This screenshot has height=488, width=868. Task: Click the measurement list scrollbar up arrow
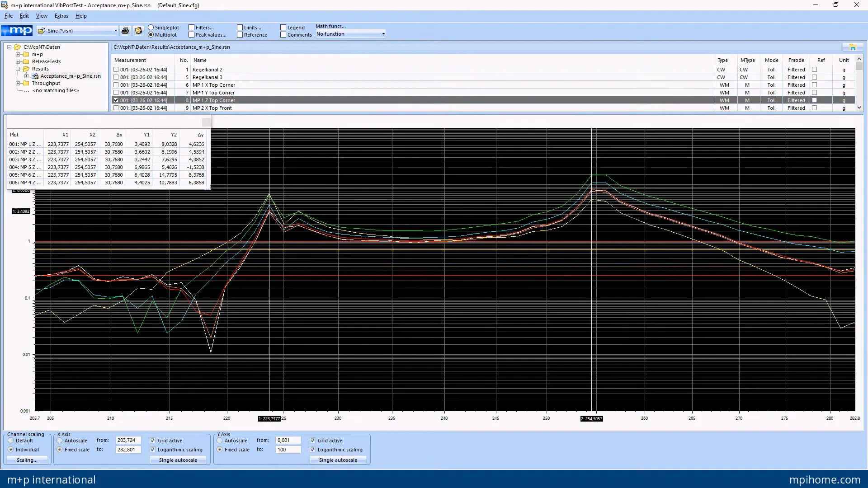coord(859,59)
